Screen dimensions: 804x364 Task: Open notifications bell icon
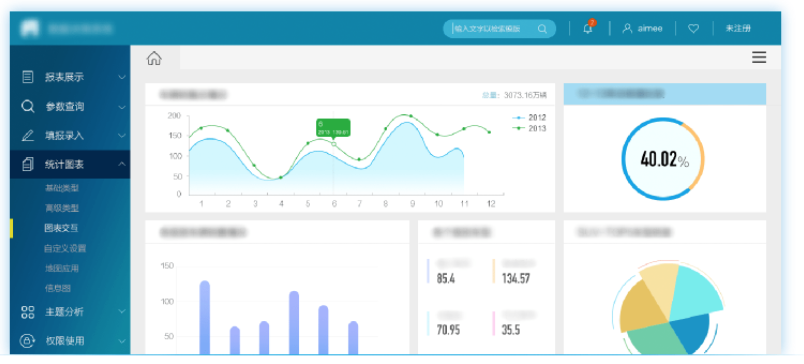tap(588, 29)
